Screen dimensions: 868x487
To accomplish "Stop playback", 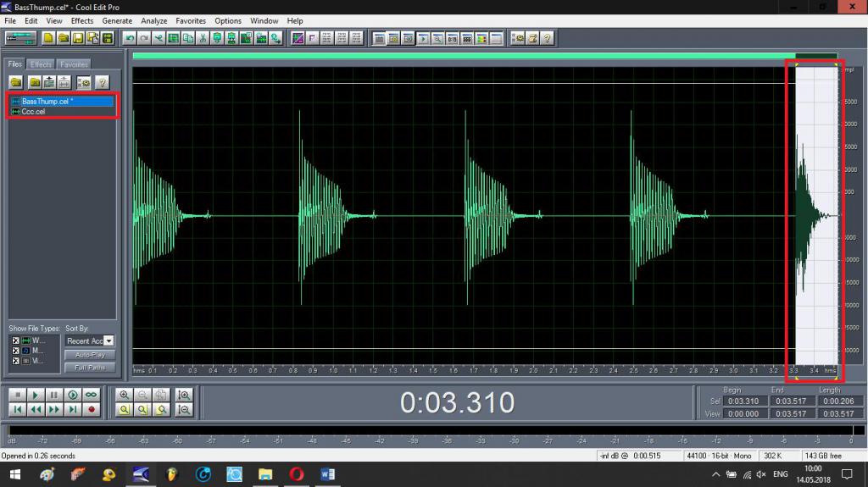I will pos(17,395).
